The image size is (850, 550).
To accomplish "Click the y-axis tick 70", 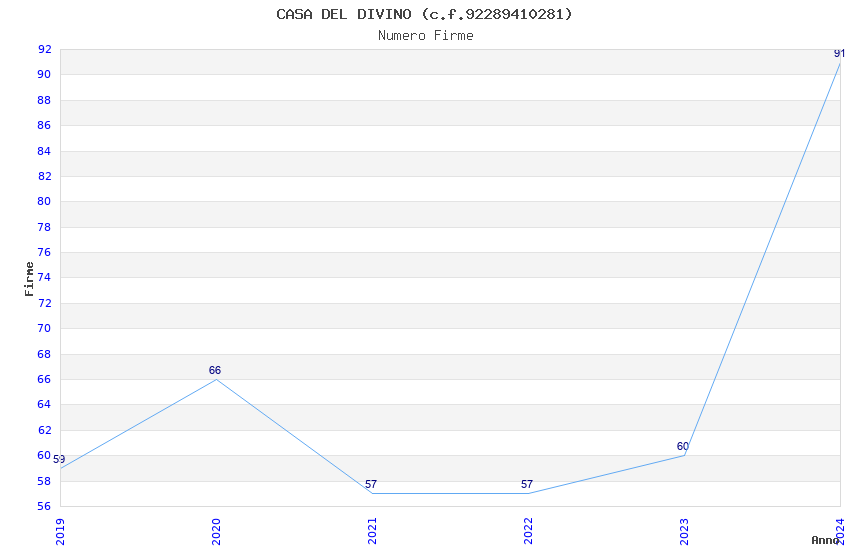I will [44, 328].
